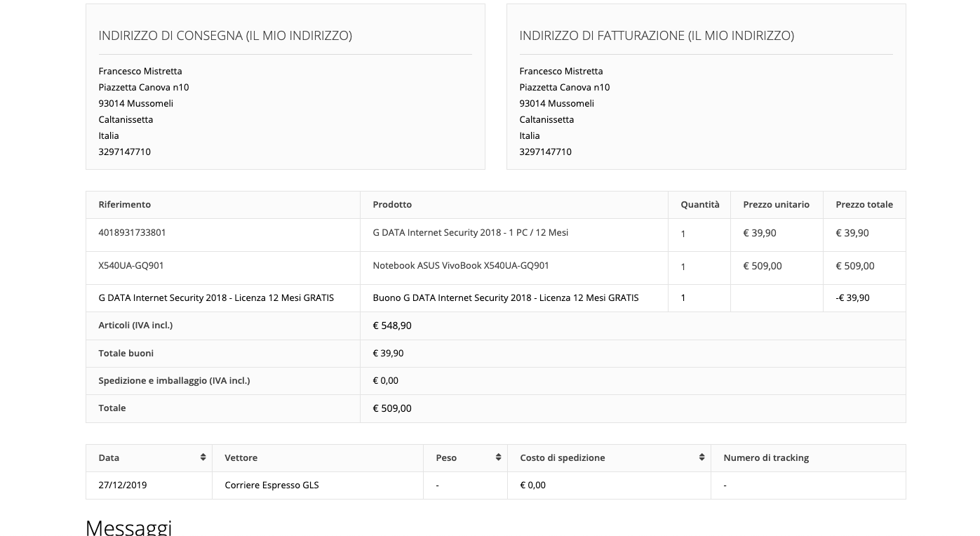
Task: Click the Numero di tracking header
Action: (x=765, y=458)
